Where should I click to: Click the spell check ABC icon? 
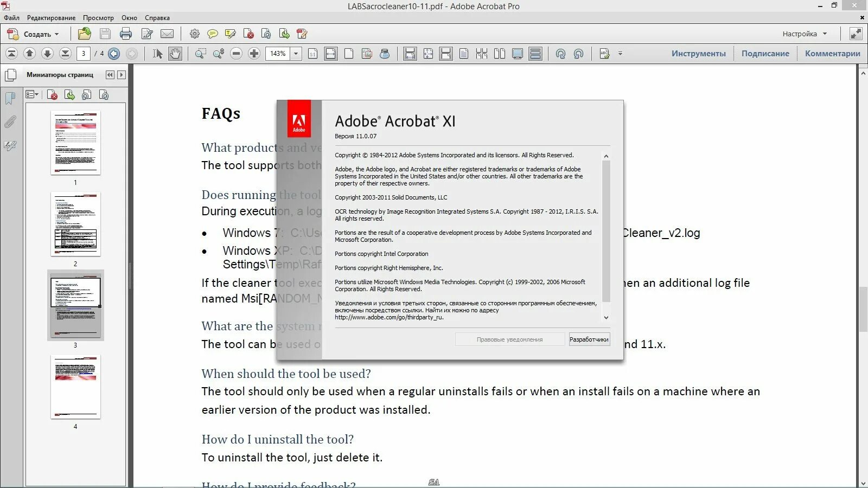coord(604,53)
